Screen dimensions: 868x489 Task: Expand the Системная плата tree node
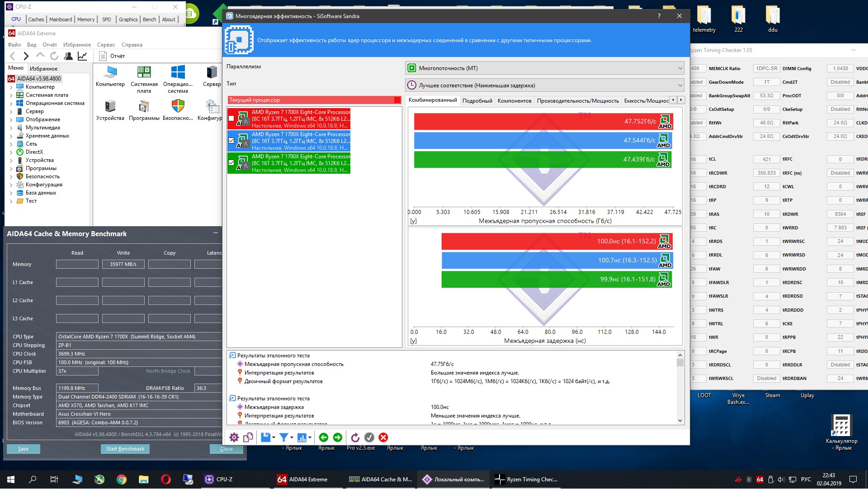(x=11, y=95)
